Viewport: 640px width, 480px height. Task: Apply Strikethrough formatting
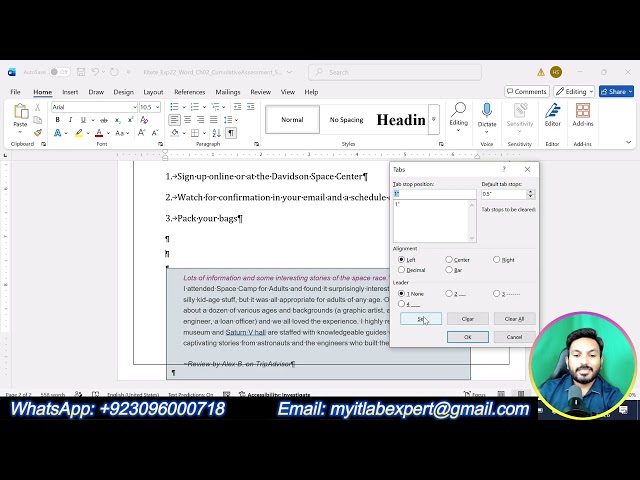[x=104, y=120]
